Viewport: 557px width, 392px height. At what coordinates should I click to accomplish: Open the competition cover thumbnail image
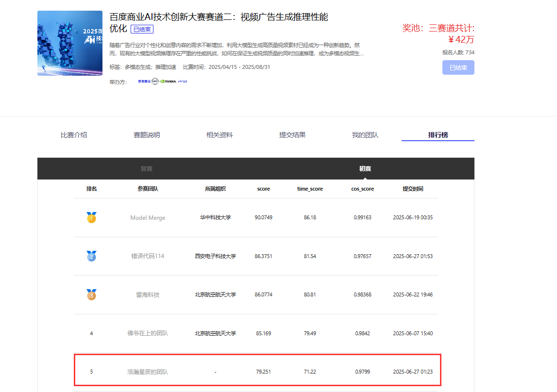[70, 43]
